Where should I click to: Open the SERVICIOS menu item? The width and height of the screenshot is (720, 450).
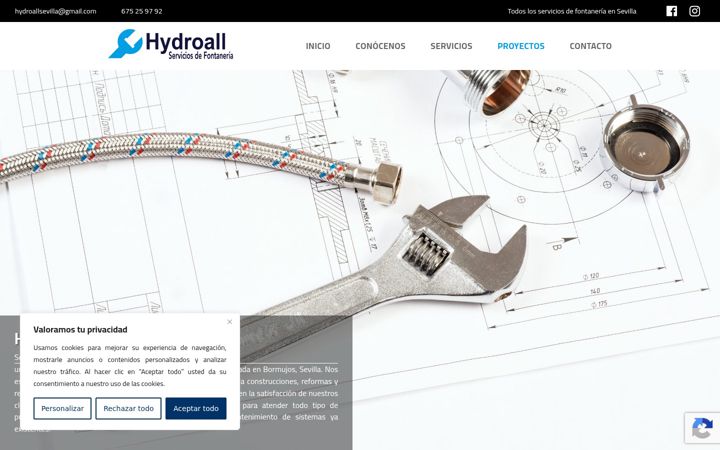pyautogui.click(x=451, y=46)
